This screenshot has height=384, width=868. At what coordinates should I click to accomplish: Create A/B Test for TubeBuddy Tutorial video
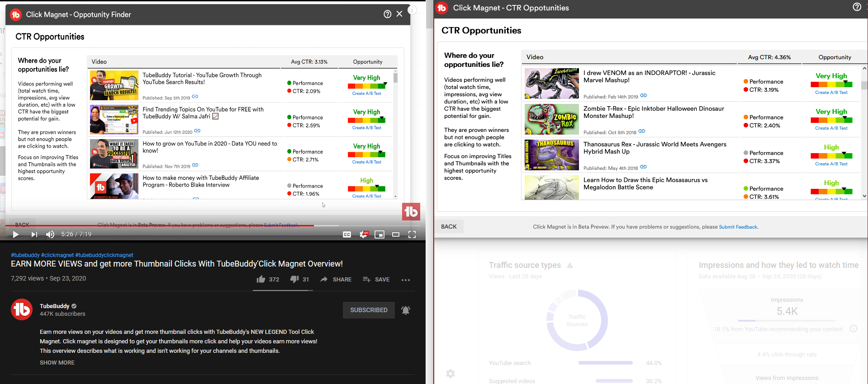pos(366,94)
